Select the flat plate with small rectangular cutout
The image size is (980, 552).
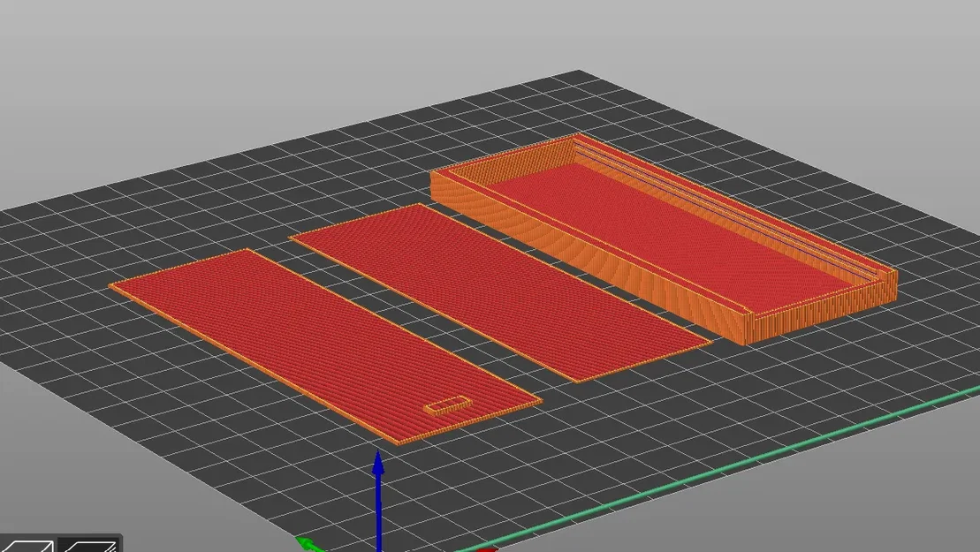click(x=325, y=345)
